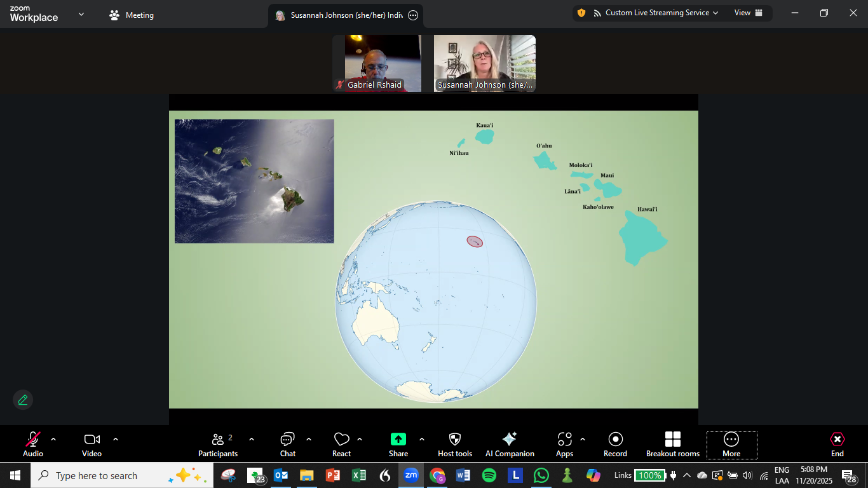Select Gabriel Rshaid's video thumbnail
This screenshot has height=488, width=868.
[377, 64]
